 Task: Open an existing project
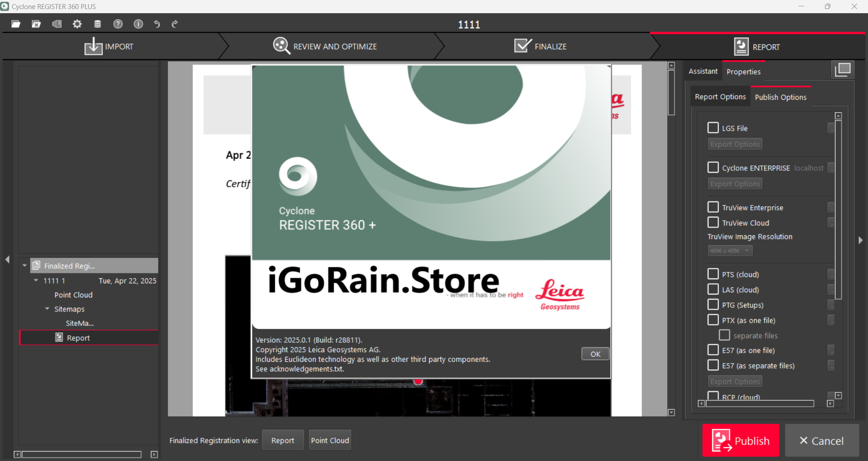click(15, 24)
